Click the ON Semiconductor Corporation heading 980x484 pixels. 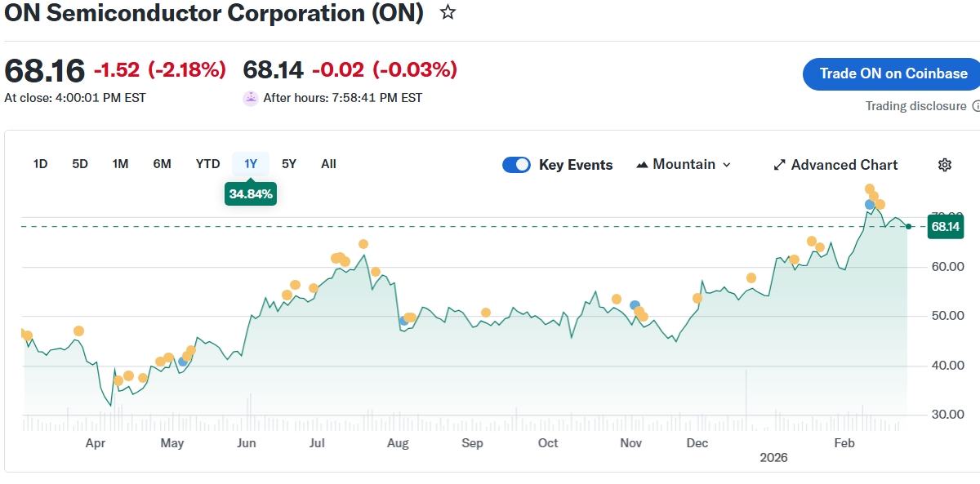(x=214, y=13)
